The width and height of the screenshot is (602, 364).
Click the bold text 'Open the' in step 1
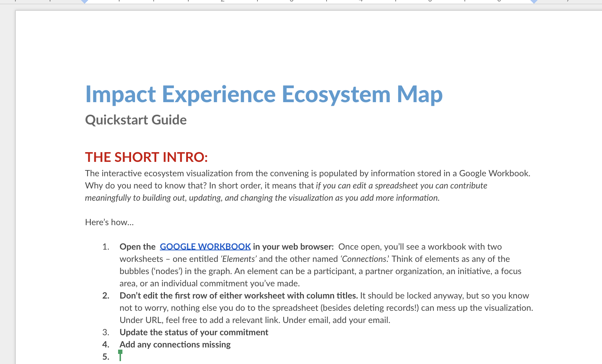point(137,247)
